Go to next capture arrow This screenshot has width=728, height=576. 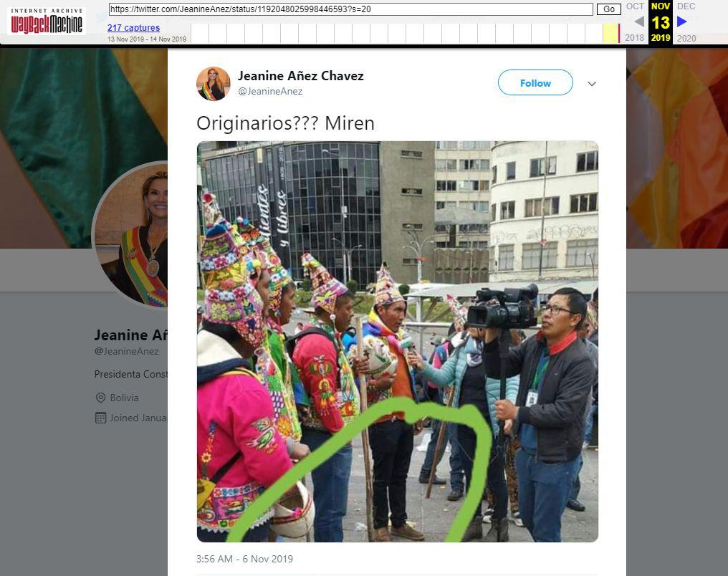coord(681,21)
